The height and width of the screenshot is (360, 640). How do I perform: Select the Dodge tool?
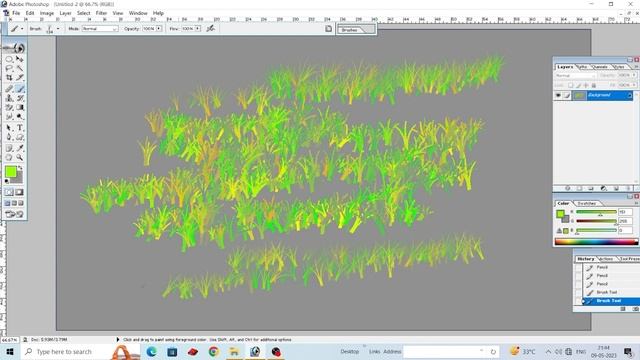(20, 117)
